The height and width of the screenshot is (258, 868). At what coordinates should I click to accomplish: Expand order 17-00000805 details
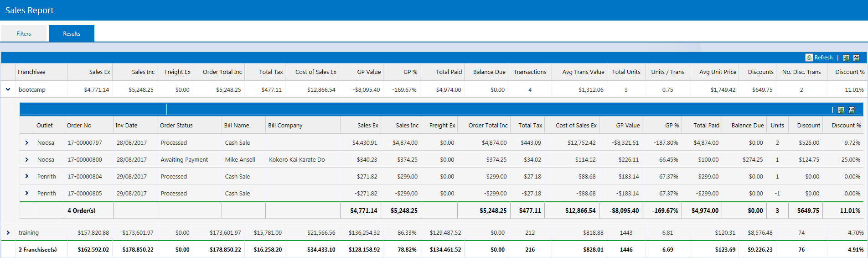pyautogui.click(x=26, y=193)
